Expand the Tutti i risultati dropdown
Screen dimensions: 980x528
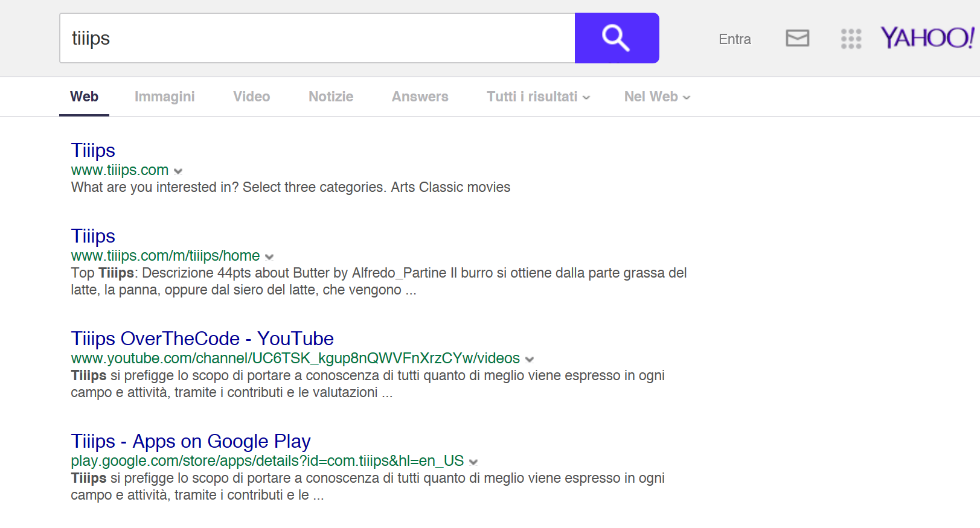tap(538, 97)
